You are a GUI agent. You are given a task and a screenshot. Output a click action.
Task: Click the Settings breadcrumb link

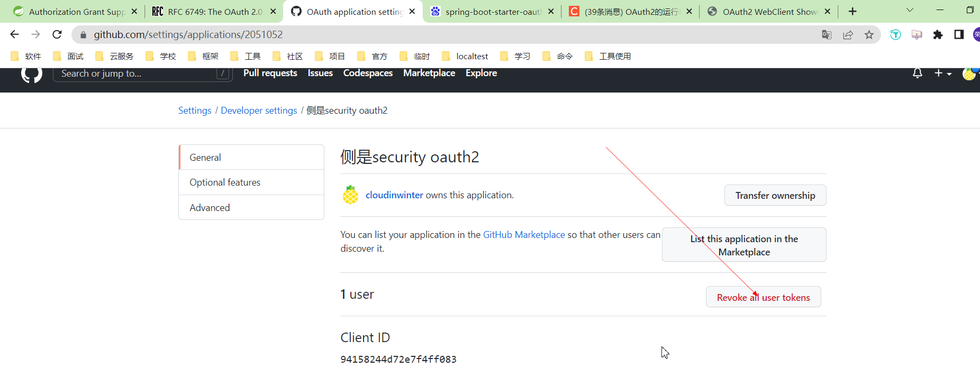pyautogui.click(x=195, y=111)
